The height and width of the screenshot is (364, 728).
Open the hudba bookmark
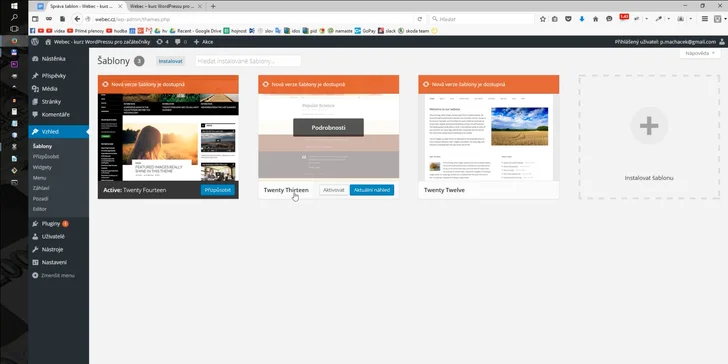pos(117,31)
